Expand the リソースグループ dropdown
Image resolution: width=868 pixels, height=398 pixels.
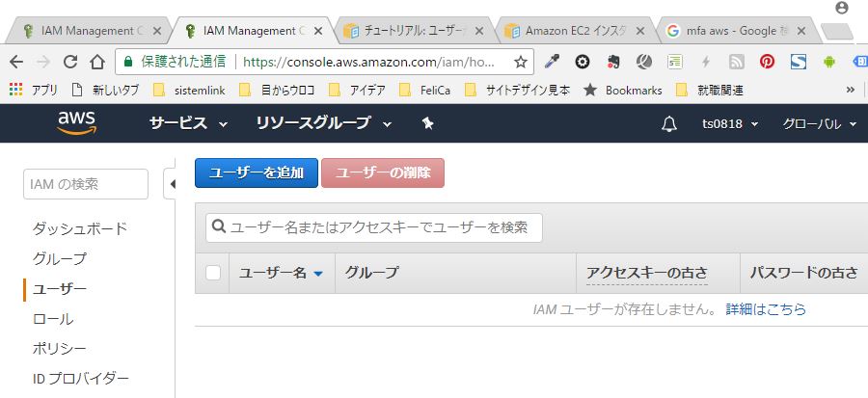(324, 123)
